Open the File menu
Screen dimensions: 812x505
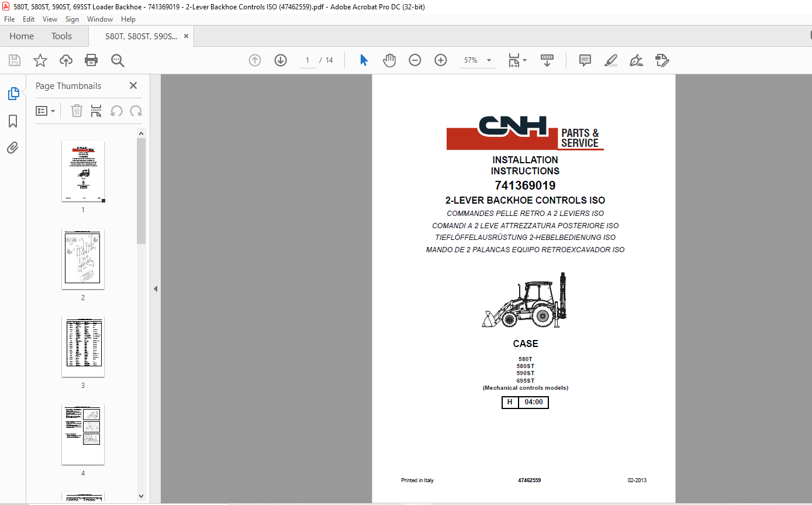pos(9,19)
